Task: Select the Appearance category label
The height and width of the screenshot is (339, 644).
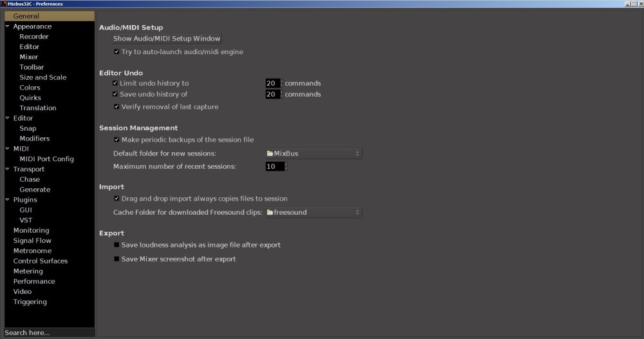Action: coord(32,26)
